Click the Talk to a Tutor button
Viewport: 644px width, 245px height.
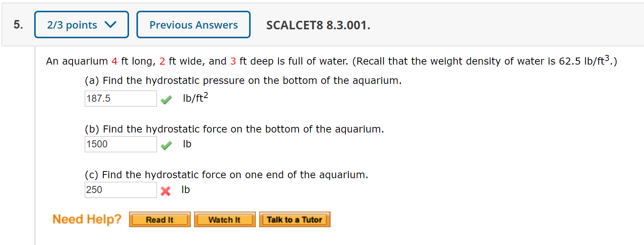pos(294,219)
